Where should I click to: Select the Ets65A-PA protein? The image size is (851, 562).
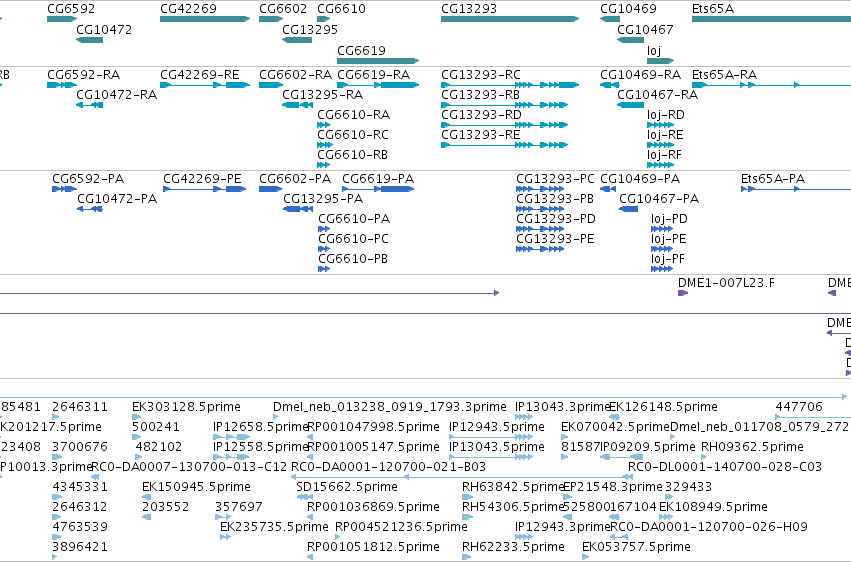[796, 189]
